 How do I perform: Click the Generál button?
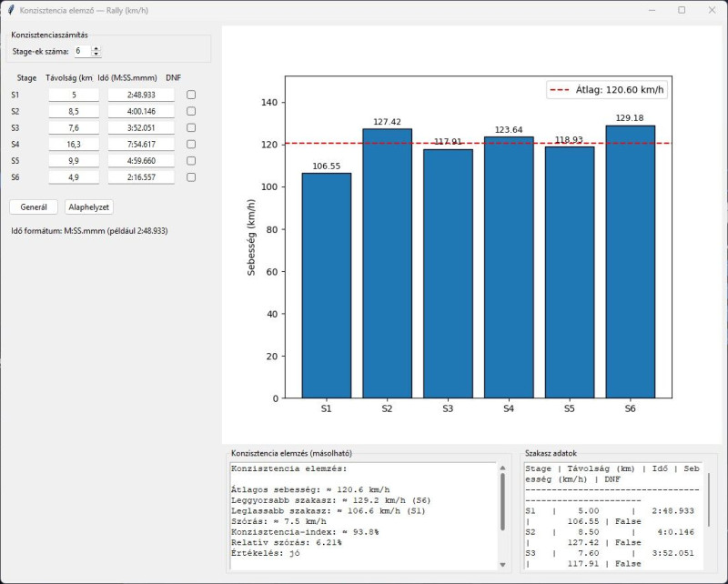tap(34, 207)
